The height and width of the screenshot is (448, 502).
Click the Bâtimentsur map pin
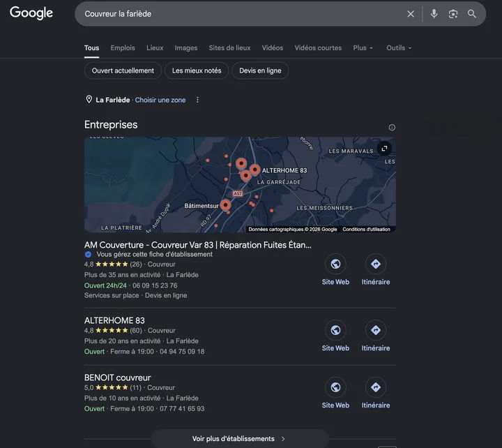pos(225,204)
